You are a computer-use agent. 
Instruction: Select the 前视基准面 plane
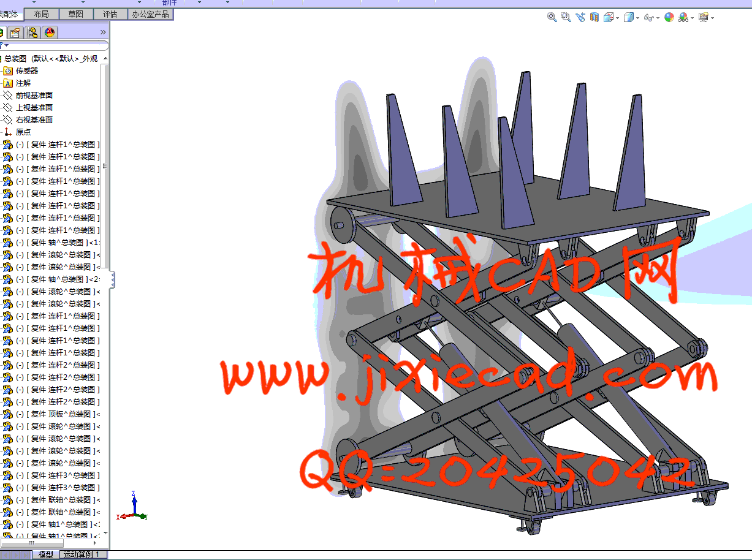[34, 96]
